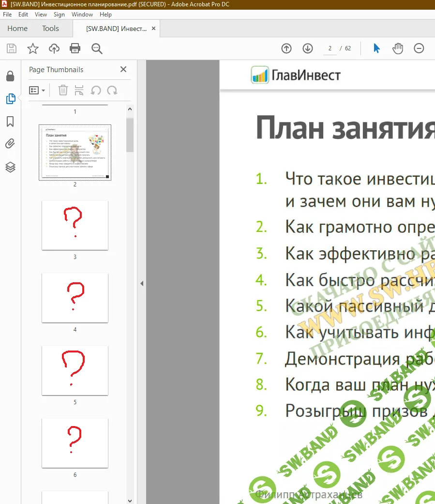Toggle the Page Thumbnails panel icon
Image resolution: width=435 pixels, height=504 pixels.
coord(10,99)
